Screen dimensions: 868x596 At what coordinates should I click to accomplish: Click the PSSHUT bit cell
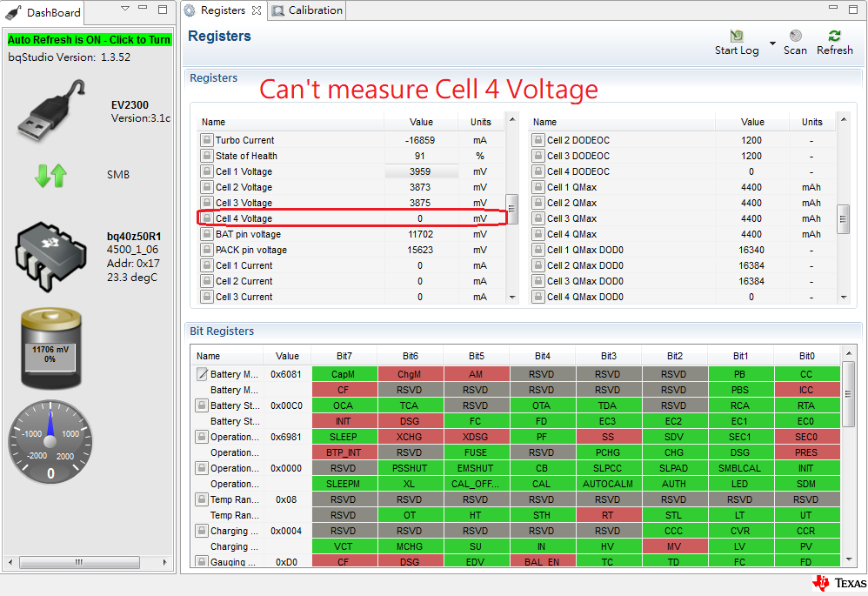click(410, 468)
